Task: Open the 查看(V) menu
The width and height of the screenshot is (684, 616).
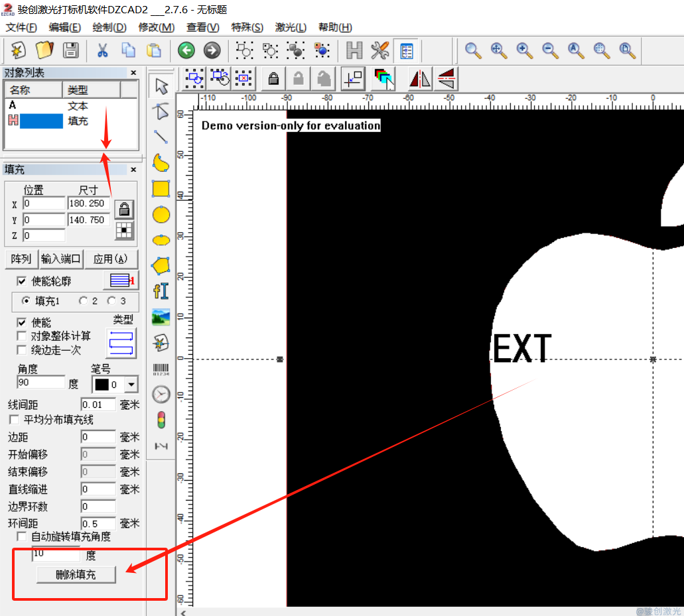Action: pos(203,27)
